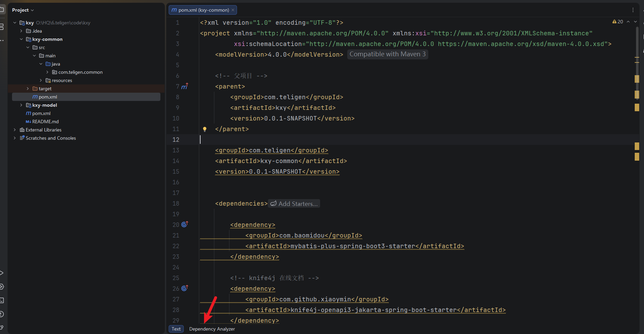Click the Scratches and Consoles icon
Viewport: 644px width, 334px height.
[x=22, y=138]
